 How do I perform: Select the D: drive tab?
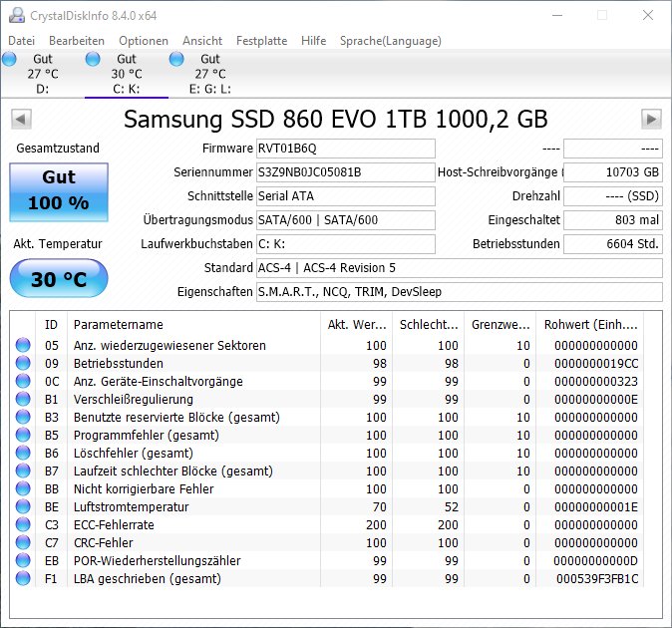(x=43, y=74)
